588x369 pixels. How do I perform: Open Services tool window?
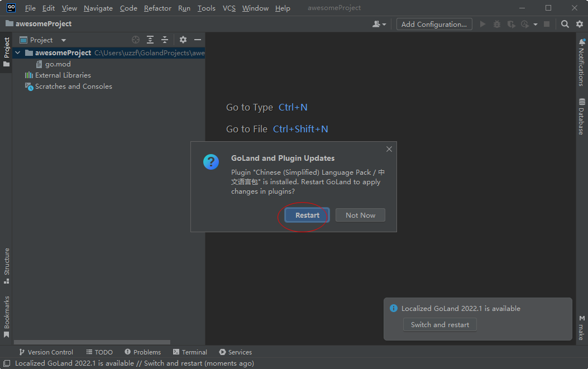tap(236, 352)
